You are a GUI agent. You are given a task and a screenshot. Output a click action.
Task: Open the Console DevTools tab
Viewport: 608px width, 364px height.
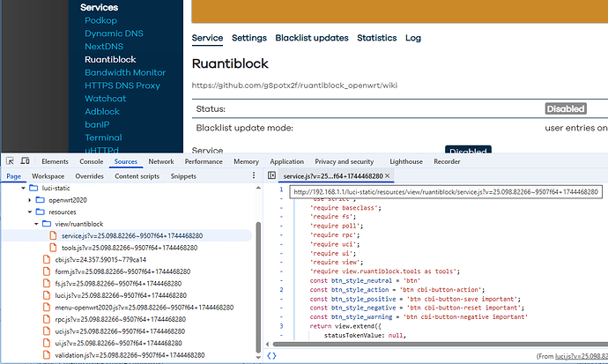pos(91,161)
